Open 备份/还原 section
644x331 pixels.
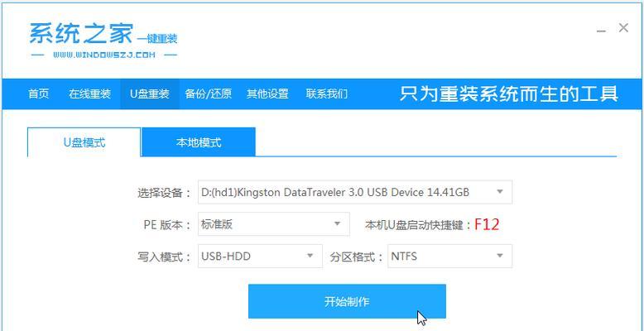point(209,94)
